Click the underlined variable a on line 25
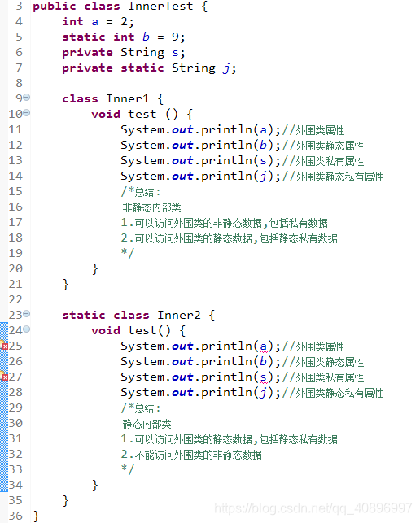The height and width of the screenshot is (523, 420). (x=264, y=346)
